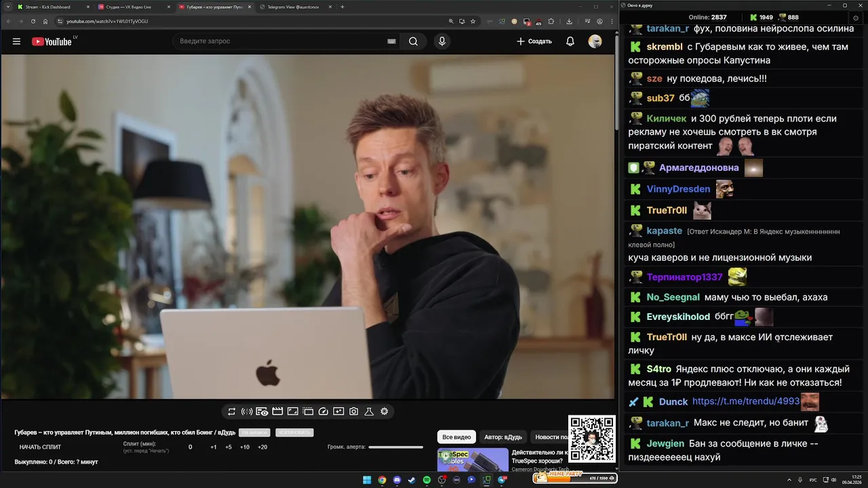Click the video filters plus-frame icon

(x=338, y=411)
